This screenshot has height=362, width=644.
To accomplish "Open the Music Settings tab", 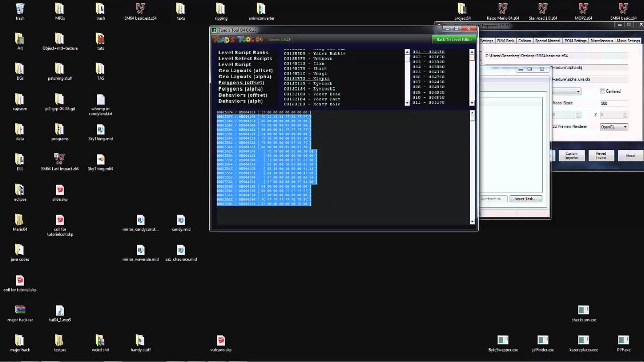I will (x=628, y=41).
